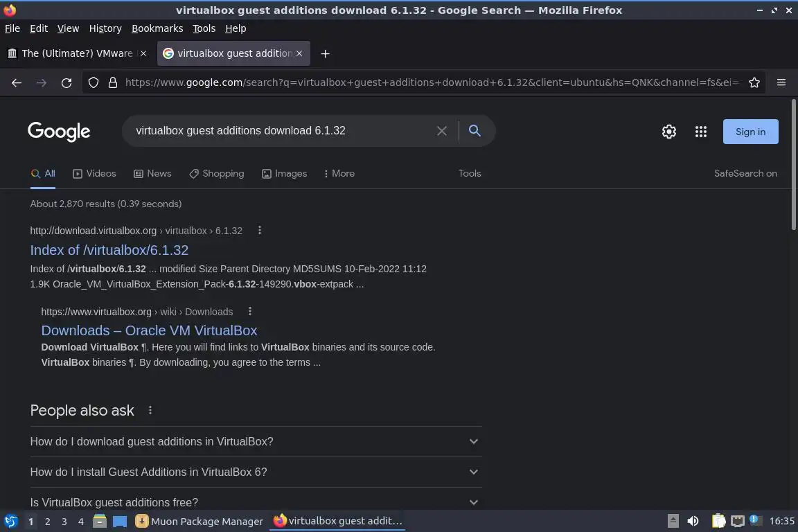
Task: Open the LXQt application menu launcher
Action: click(10, 522)
